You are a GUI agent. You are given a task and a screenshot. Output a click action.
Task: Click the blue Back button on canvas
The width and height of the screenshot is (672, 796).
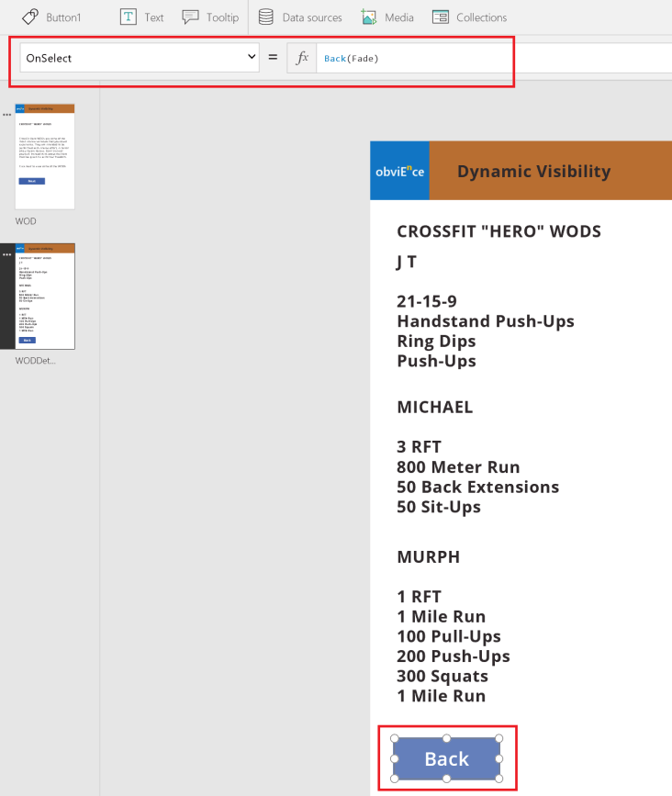pyautogui.click(x=446, y=759)
